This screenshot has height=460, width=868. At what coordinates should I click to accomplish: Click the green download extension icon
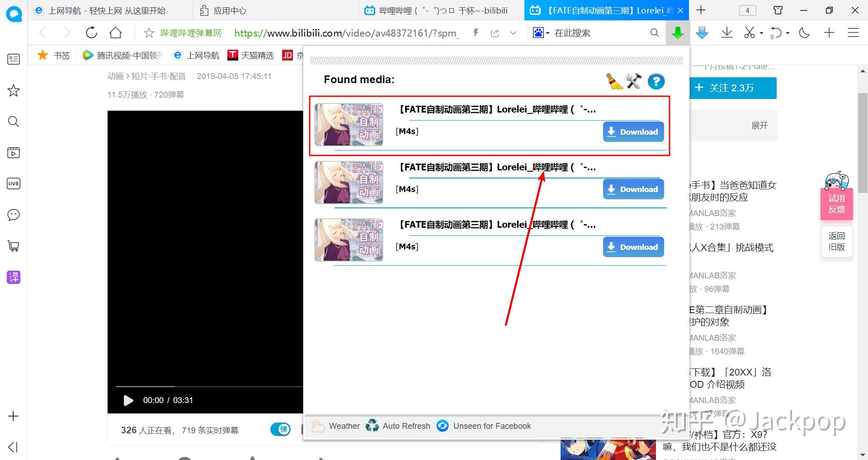click(x=677, y=33)
